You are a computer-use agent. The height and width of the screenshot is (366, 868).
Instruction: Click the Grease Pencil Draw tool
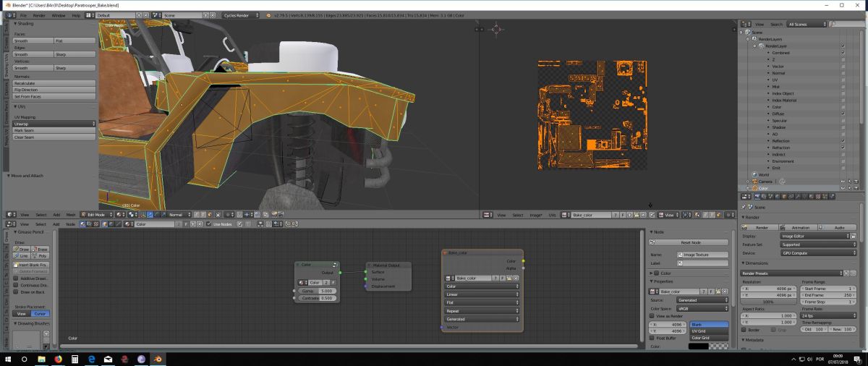coord(22,249)
